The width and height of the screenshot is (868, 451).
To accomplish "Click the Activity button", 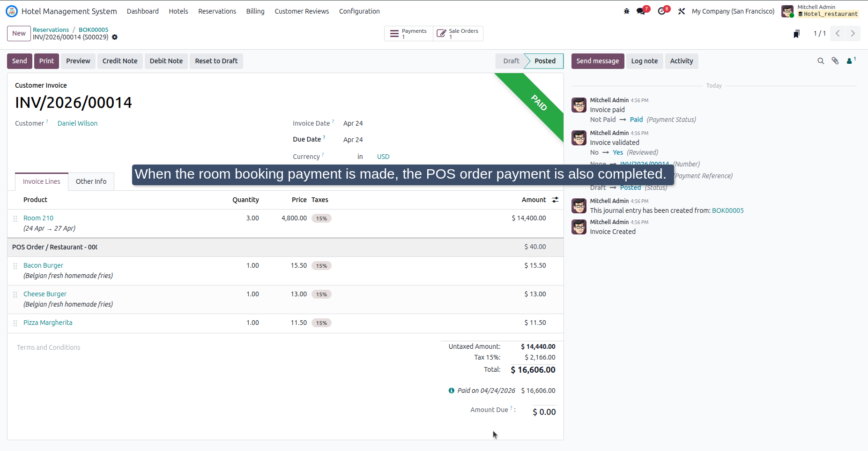I will (682, 61).
